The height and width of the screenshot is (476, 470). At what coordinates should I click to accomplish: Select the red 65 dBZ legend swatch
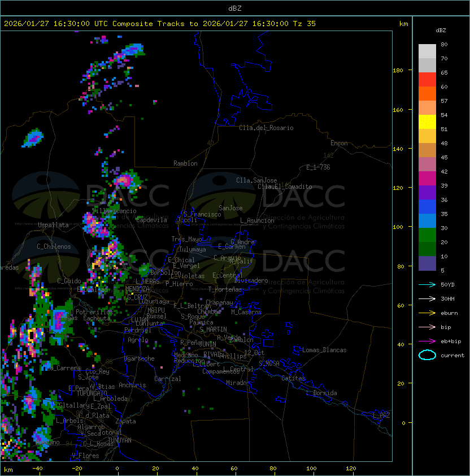click(427, 80)
